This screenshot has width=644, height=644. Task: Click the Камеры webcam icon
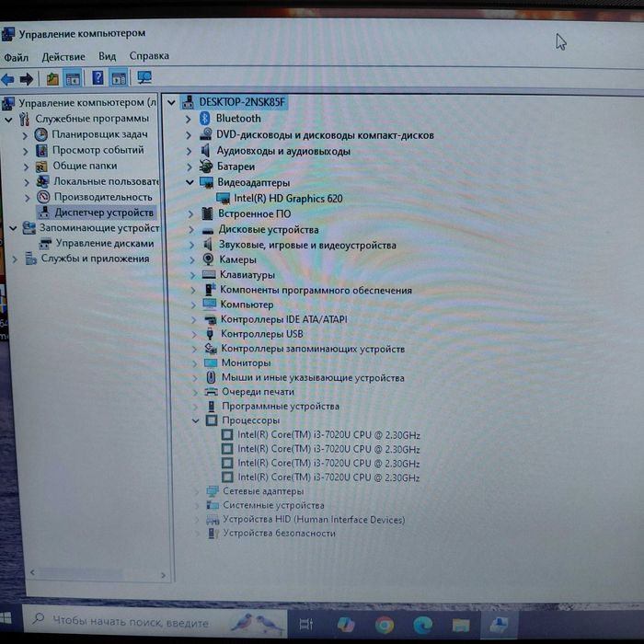208,259
